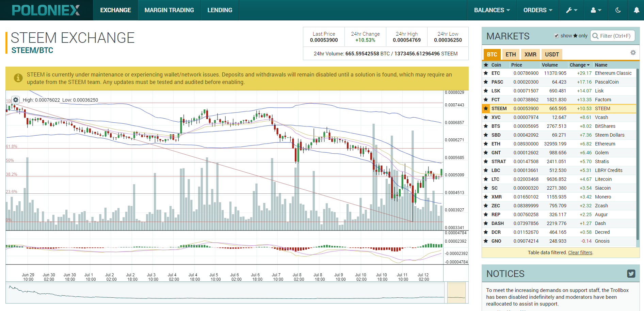Sort markets by Change column

tap(580, 65)
